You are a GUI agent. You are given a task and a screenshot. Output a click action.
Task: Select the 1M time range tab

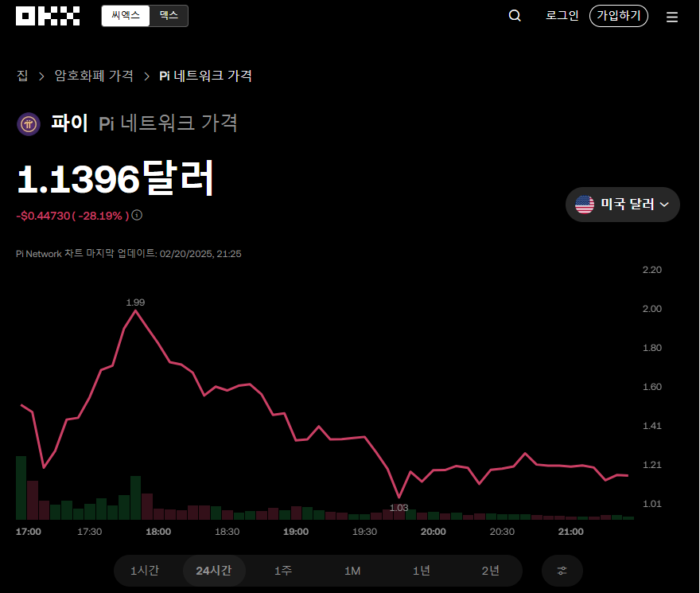[x=352, y=571]
